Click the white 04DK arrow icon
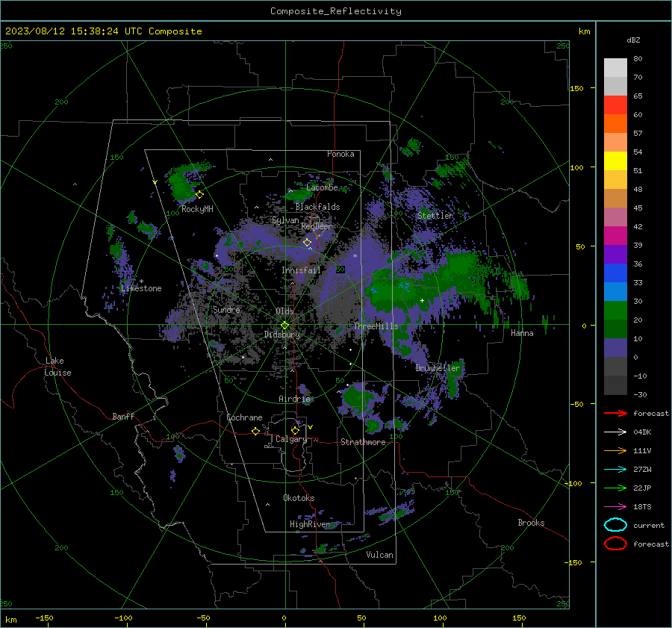Image resolution: width=672 pixels, height=628 pixels. click(x=615, y=432)
